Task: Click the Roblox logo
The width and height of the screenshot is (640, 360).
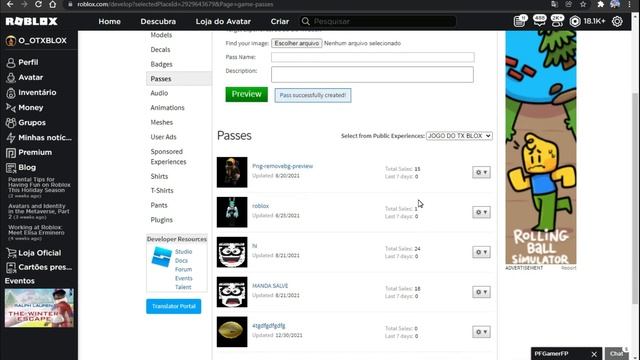Action: 31,21
